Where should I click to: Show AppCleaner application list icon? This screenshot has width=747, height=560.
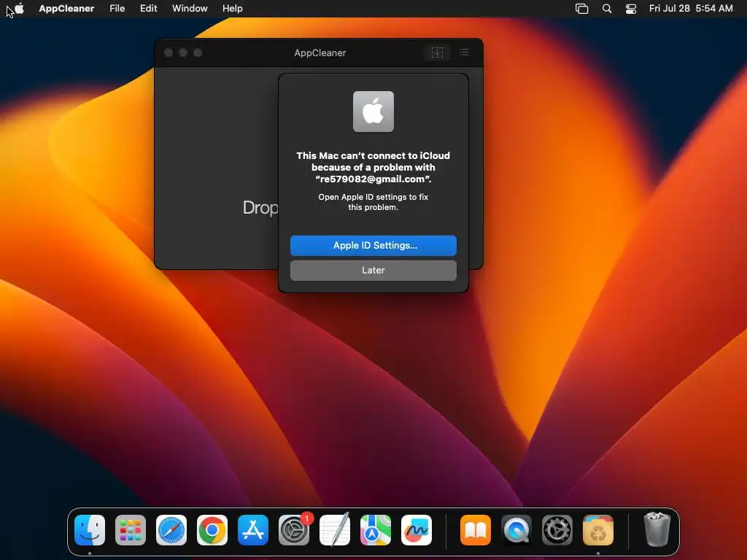(x=464, y=52)
